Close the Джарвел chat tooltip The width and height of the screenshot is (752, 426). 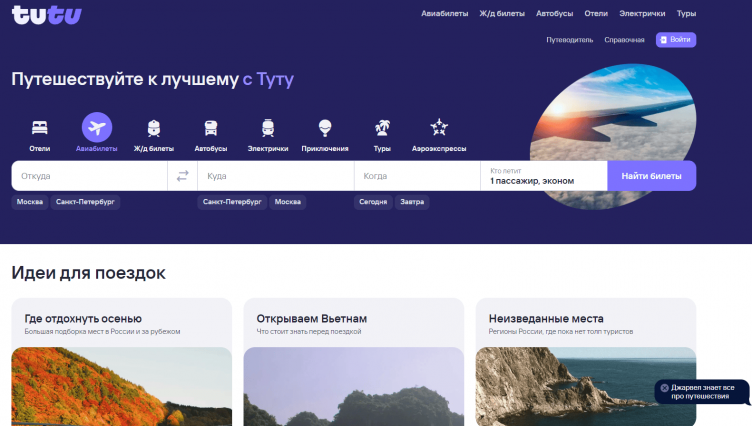(664, 388)
